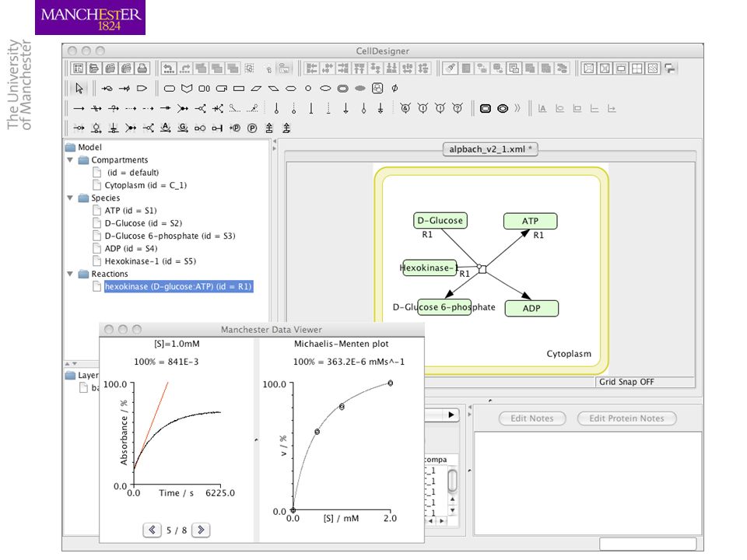Select the Generic Protein species shape
The height and width of the screenshot is (560, 747).
coord(169,89)
